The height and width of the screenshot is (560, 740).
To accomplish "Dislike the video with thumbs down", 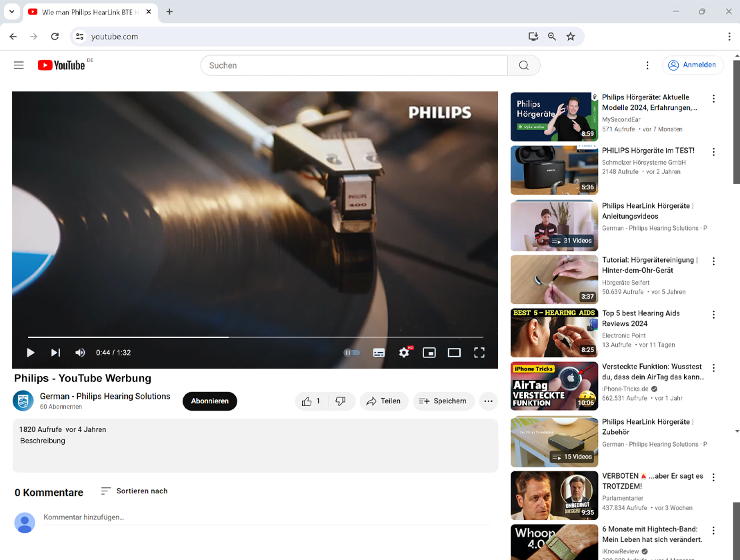I will (x=341, y=401).
